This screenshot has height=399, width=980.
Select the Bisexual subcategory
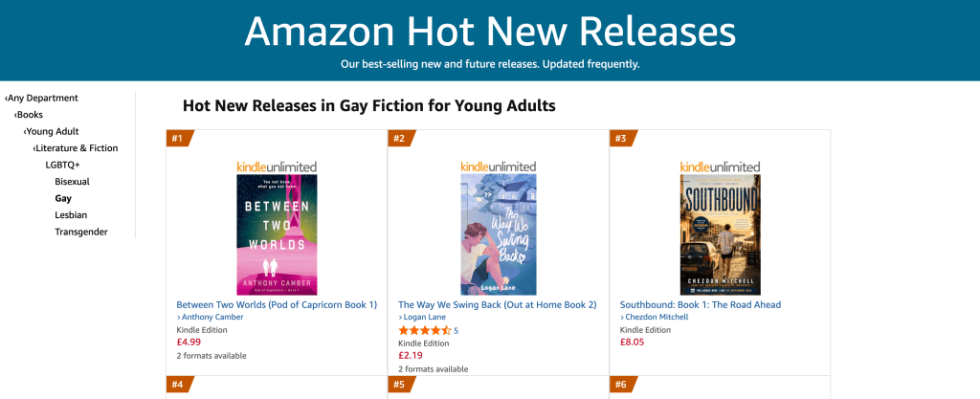point(73,182)
